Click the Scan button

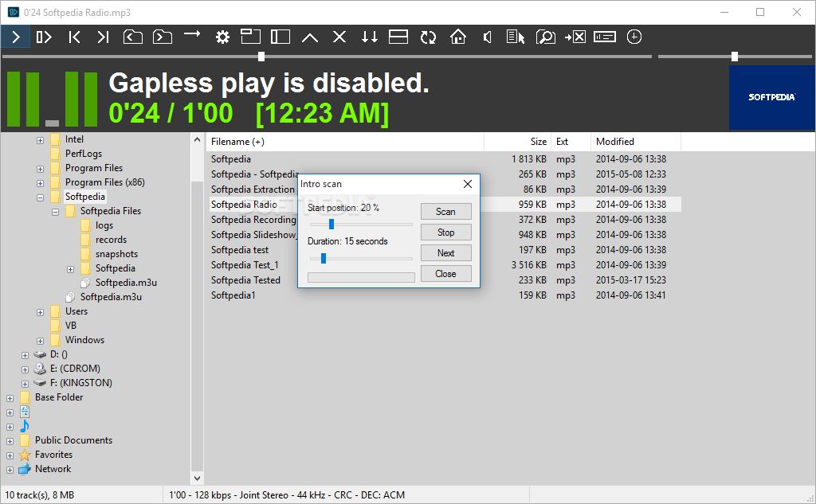(x=446, y=212)
